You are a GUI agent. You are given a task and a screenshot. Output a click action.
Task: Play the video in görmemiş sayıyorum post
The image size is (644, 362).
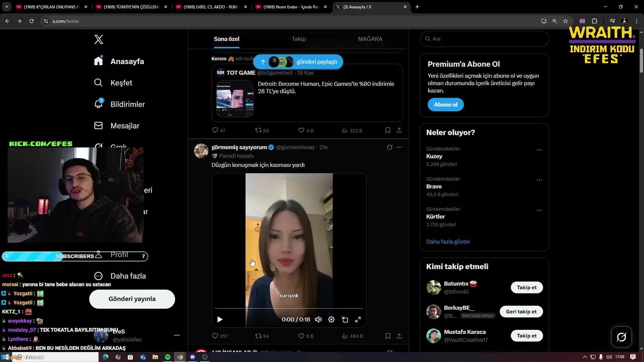coord(220,319)
